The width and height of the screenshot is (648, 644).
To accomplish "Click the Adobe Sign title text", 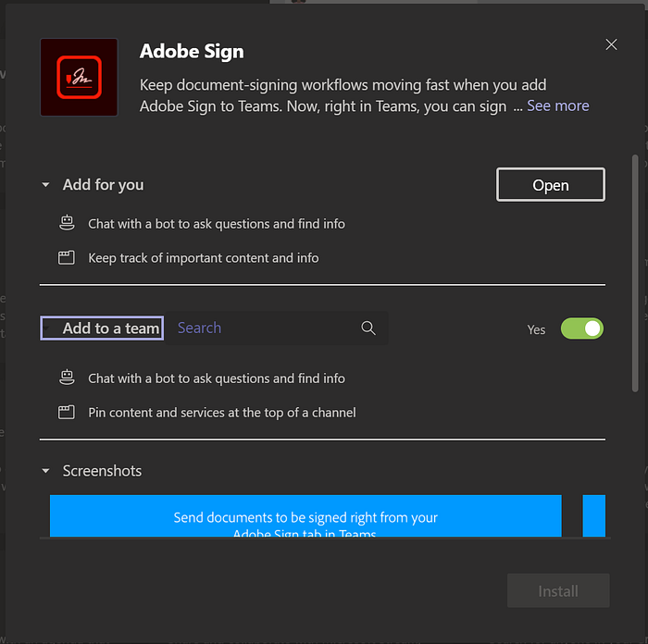I will 192,52.
